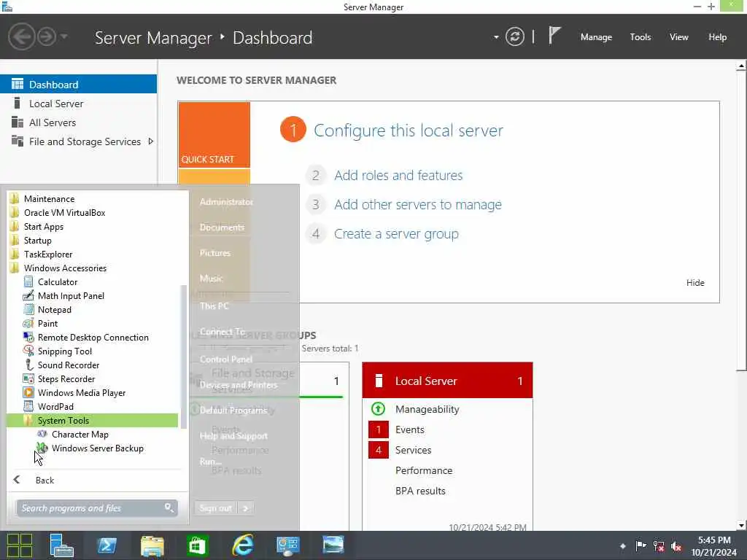
Task: Open Internet Explorer from the taskbar
Action: point(242,545)
